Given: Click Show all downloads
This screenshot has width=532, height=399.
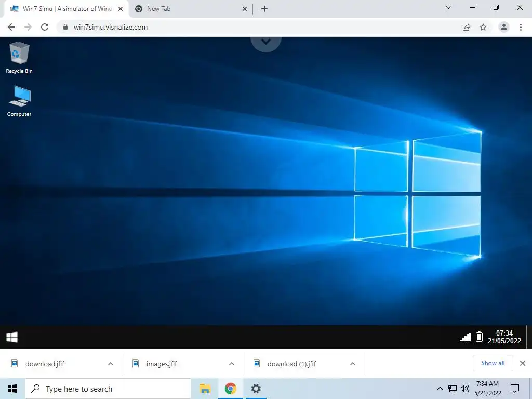Looking at the screenshot, I should tap(493, 363).
